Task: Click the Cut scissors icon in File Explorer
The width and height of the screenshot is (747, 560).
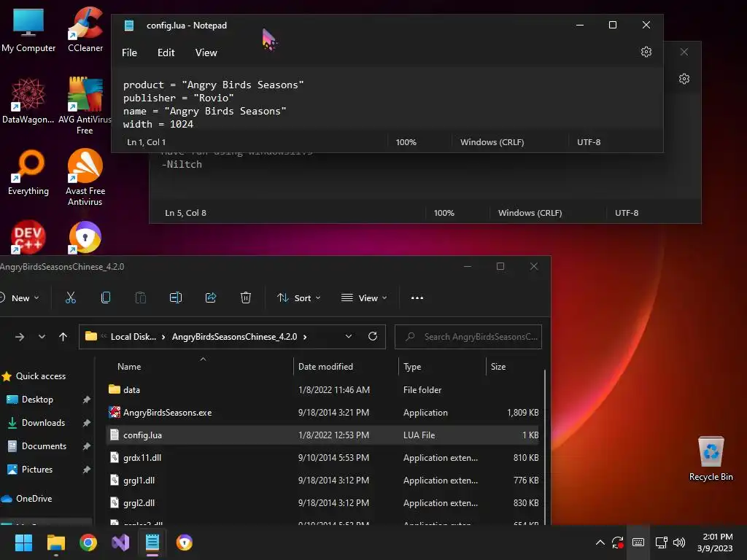Action: [71, 298]
